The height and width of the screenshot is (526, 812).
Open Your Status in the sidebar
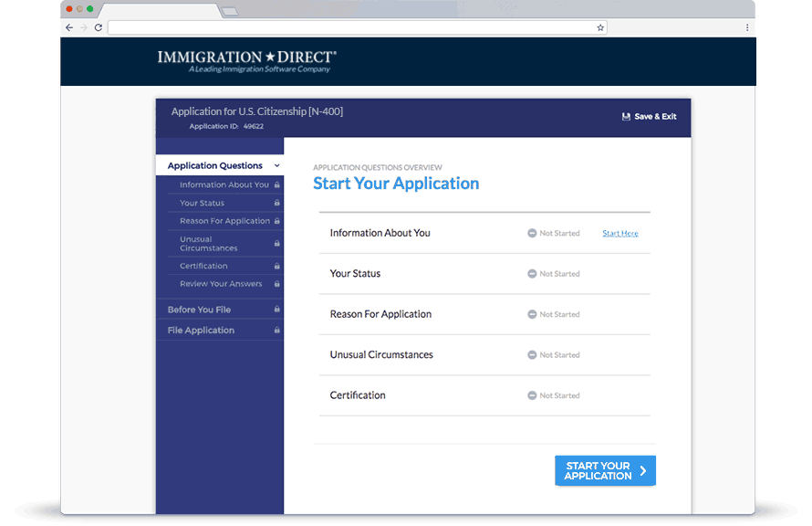[x=202, y=203]
